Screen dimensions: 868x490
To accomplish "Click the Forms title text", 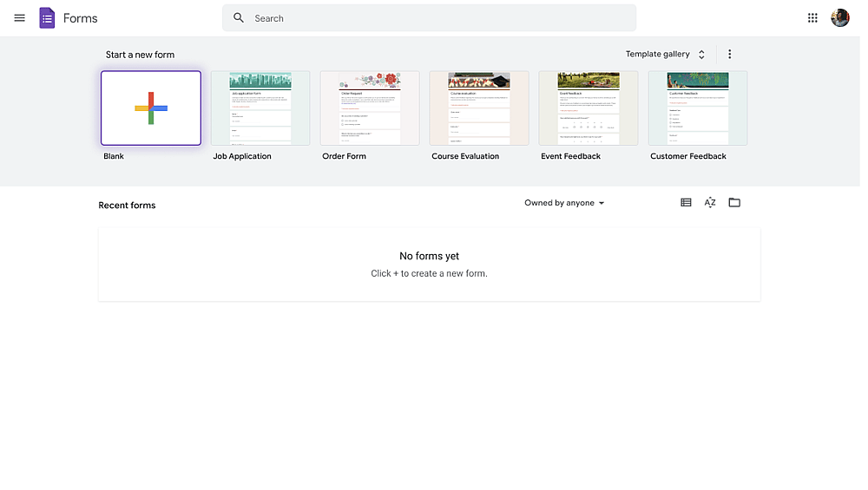I will pos(80,18).
